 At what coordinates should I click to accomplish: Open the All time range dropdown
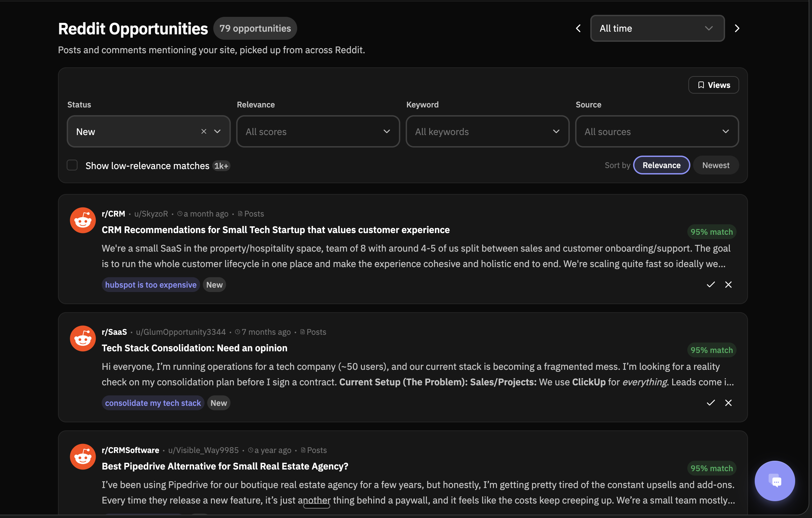[657, 28]
